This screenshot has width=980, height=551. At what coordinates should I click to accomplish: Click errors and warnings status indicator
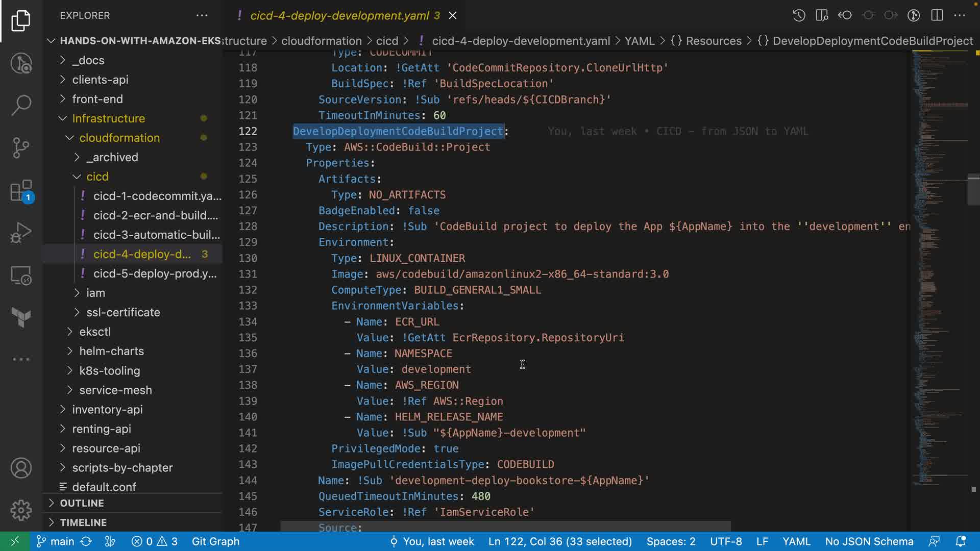154,541
